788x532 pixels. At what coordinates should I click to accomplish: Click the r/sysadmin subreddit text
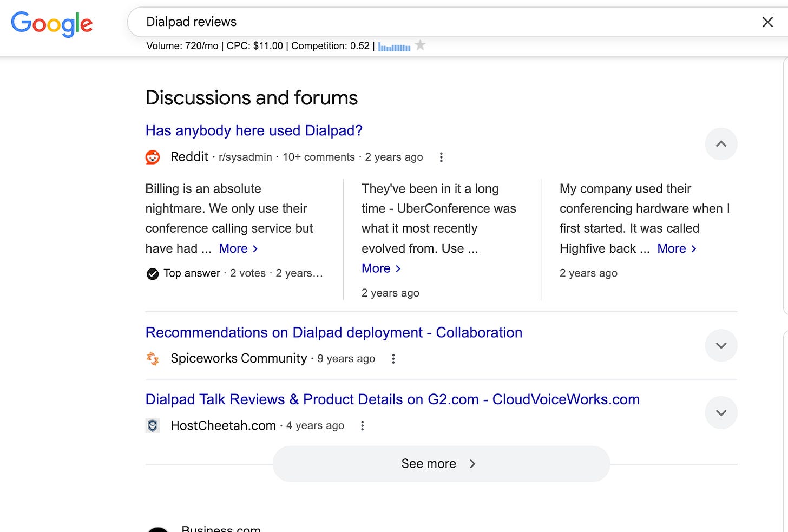click(x=245, y=157)
